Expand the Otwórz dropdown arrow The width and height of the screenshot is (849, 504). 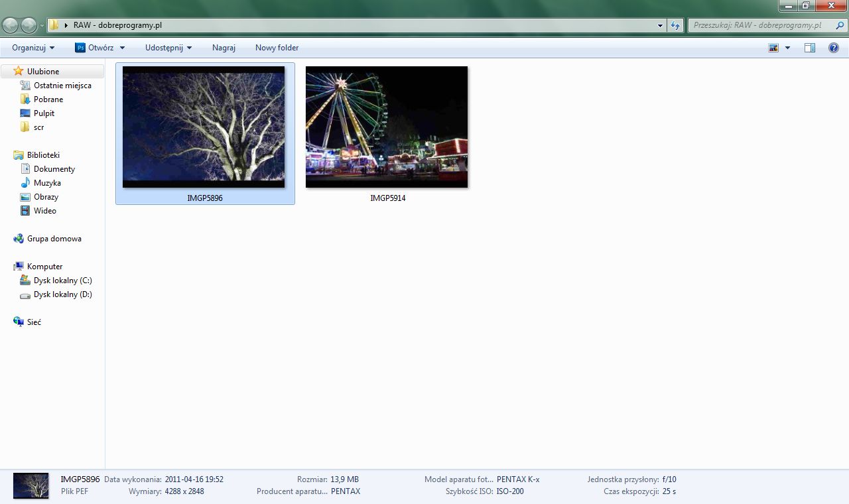pyautogui.click(x=122, y=48)
